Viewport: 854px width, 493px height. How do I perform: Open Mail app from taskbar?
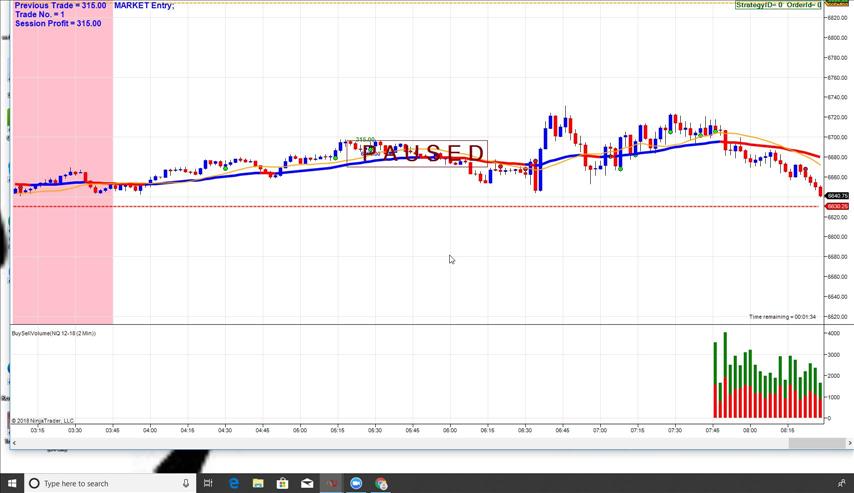point(307,483)
